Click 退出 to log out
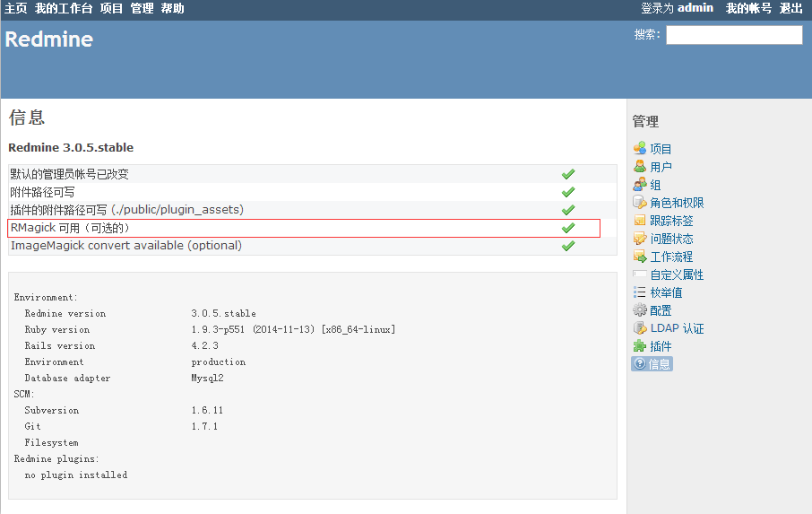812x514 pixels. tap(790, 8)
